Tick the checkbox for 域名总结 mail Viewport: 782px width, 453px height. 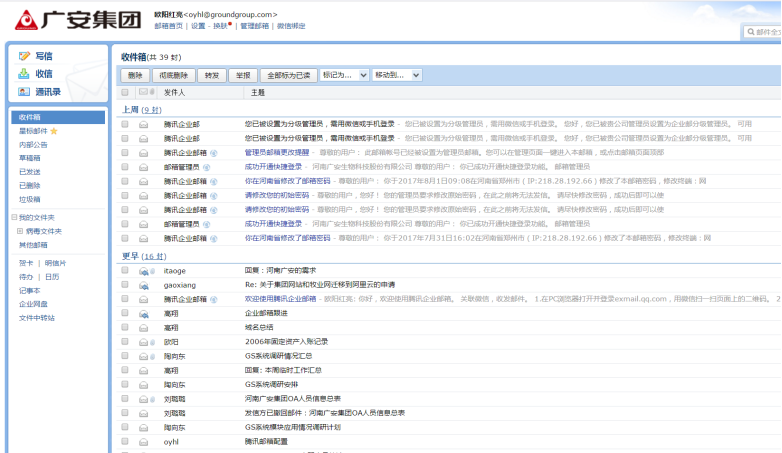tap(125, 327)
